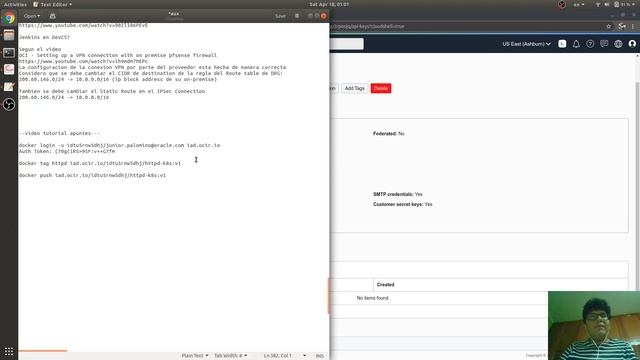Image resolution: width=640 pixels, height=360 pixels.
Task: Click the 'docker login -u' line
Action: tap(119, 145)
